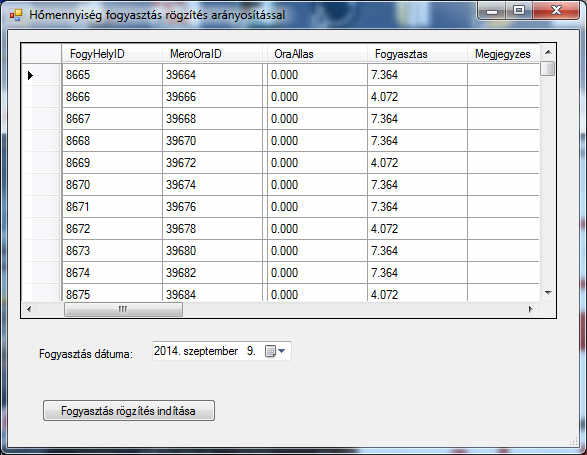
Task: Select the month szeptember in date field
Action: click(x=210, y=351)
